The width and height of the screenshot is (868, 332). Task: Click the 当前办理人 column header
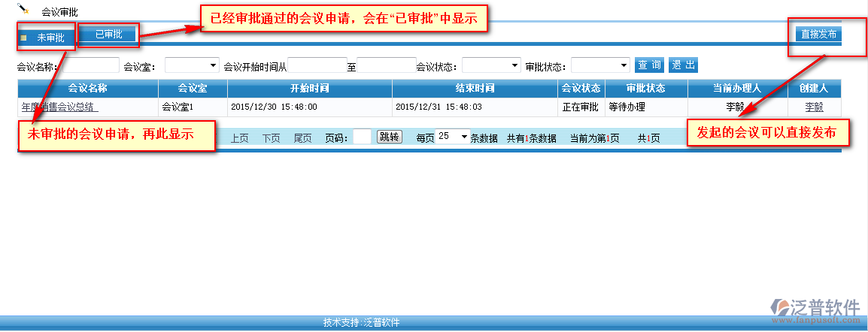[x=737, y=89]
